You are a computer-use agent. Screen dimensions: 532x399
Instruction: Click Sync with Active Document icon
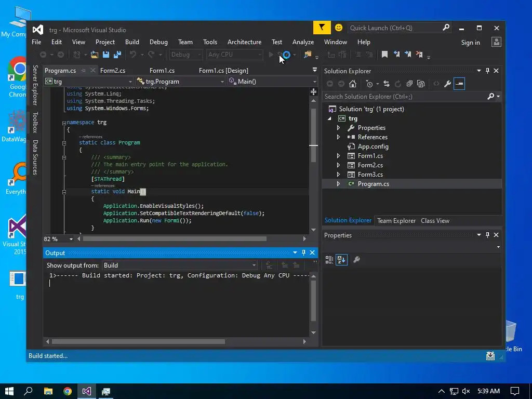tap(387, 84)
